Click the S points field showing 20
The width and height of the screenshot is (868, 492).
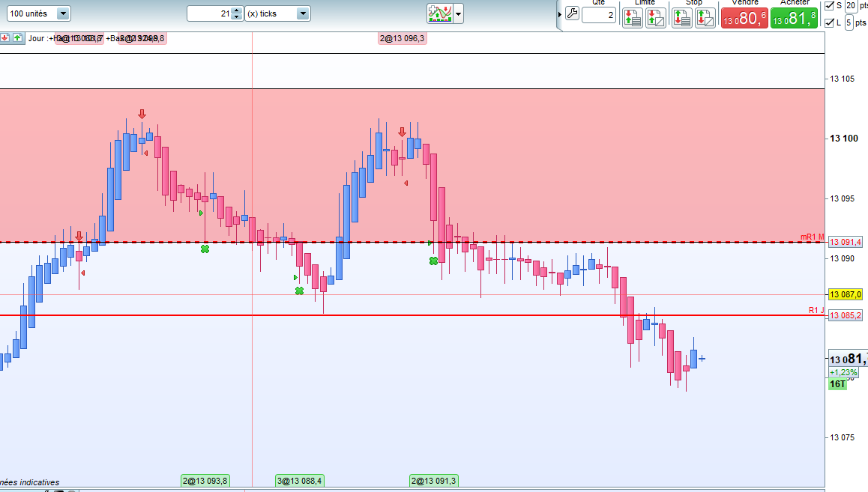point(850,5)
